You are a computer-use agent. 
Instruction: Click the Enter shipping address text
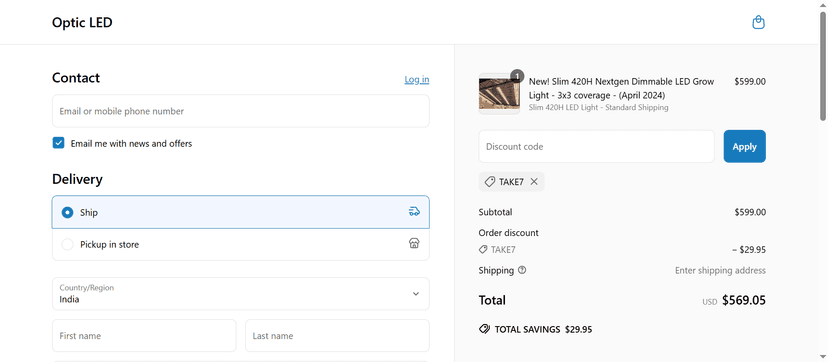pyautogui.click(x=720, y=270)
